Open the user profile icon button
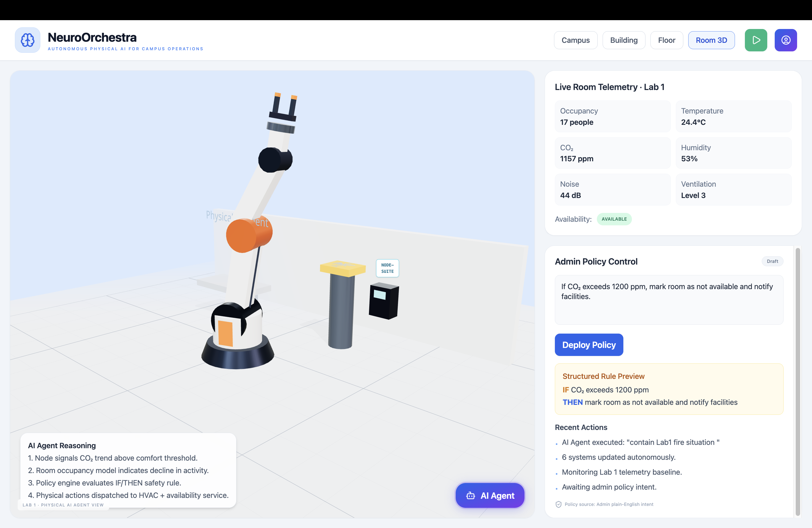Image resolution: width=812 pixels, height=528 pixels. [785, 40]
